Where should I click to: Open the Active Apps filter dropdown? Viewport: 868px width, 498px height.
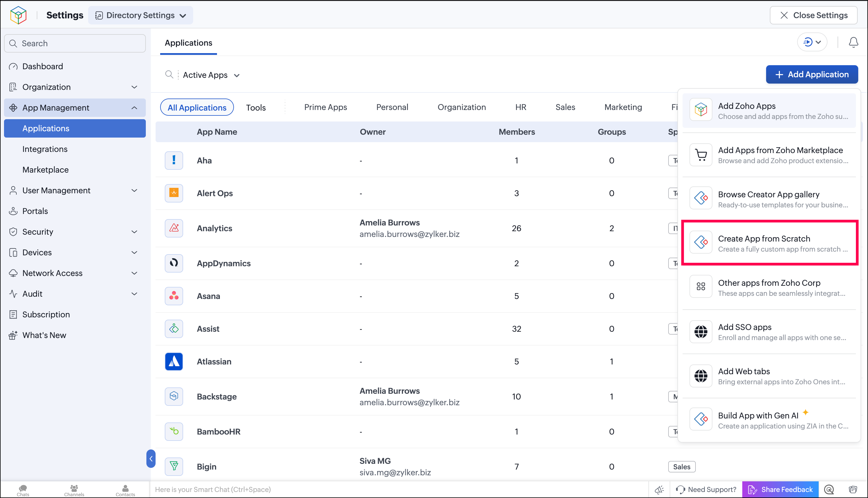point(211,75)
